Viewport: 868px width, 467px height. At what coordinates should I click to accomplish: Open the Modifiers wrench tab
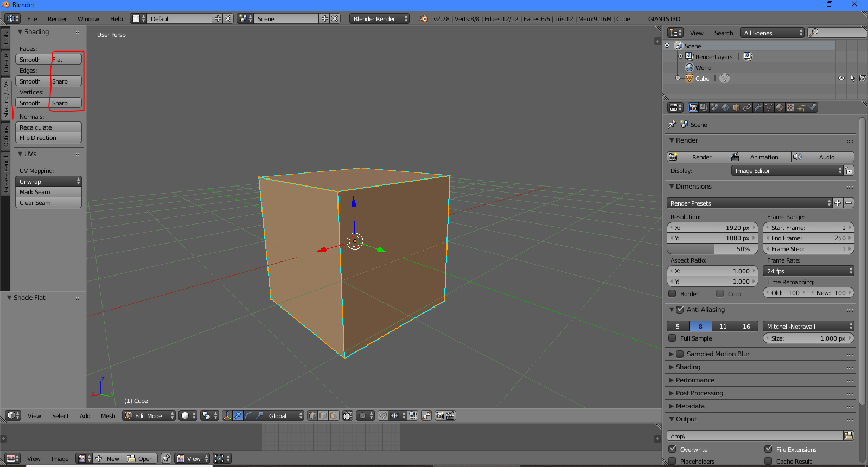758,107
